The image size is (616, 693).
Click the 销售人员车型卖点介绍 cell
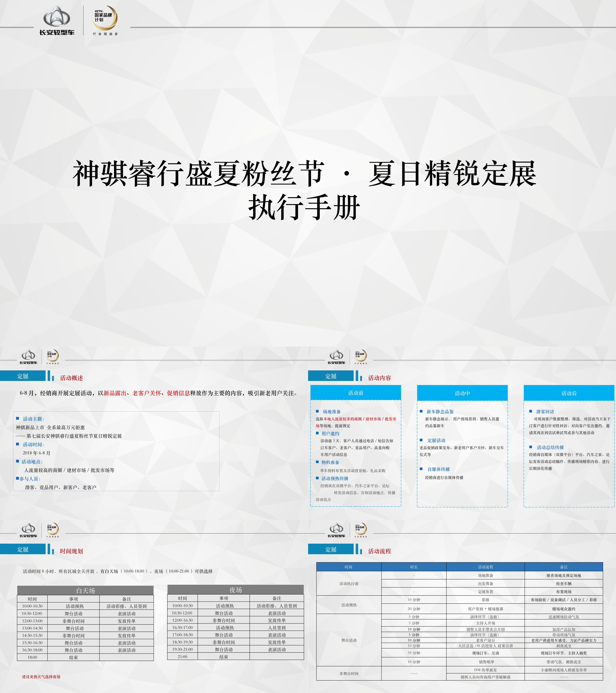[485, 629]
